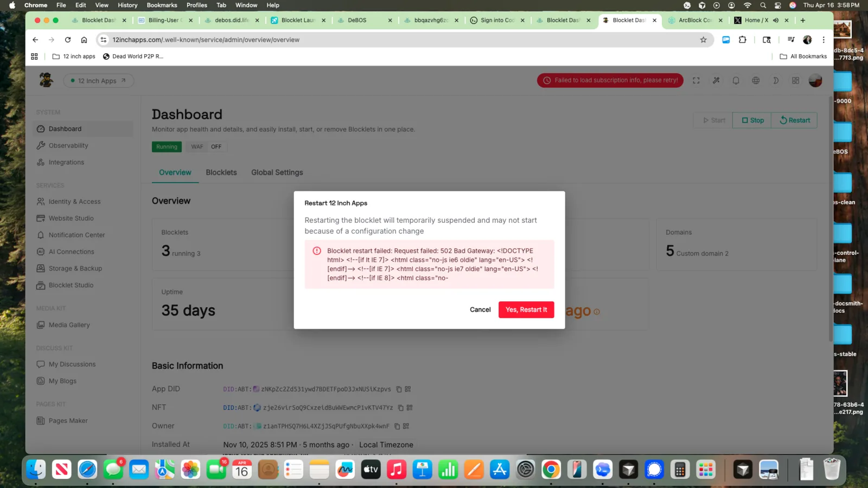Open Media Gallery in the sidebar
The image size is (868, 488).
(83, 325)
